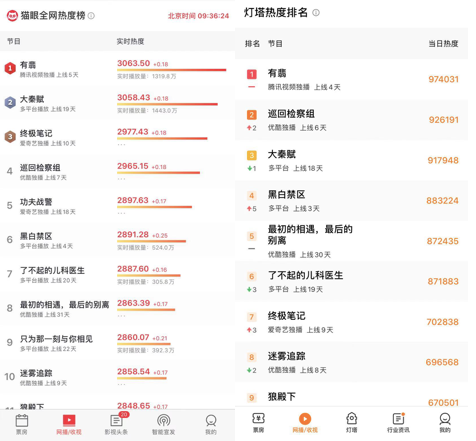Open 迷雾追踪 title in Maoyan list

tap(36, 373)
